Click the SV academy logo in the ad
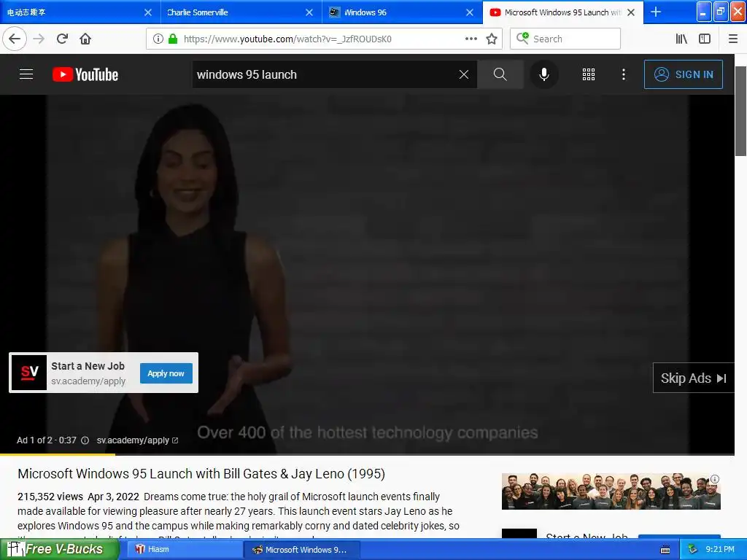Image resolution: width=747 pixels, height=560 pixels. (29, 373)
